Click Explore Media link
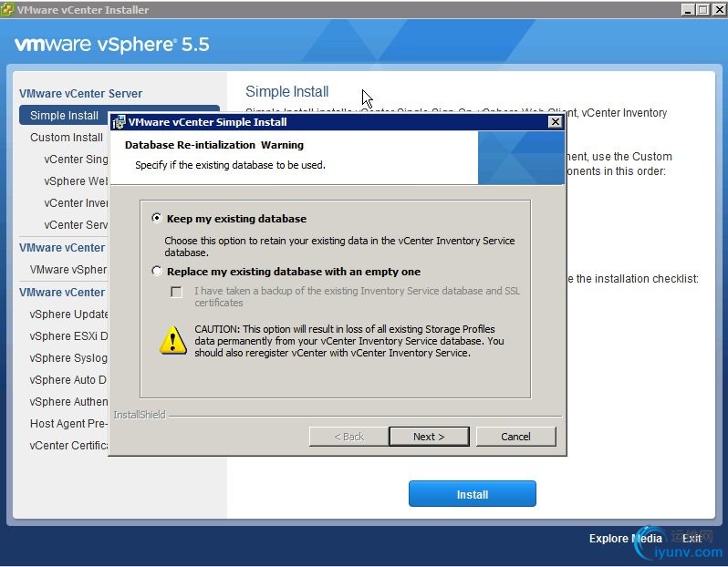This screenshot has width=728, height=567. tap(626, 538)
